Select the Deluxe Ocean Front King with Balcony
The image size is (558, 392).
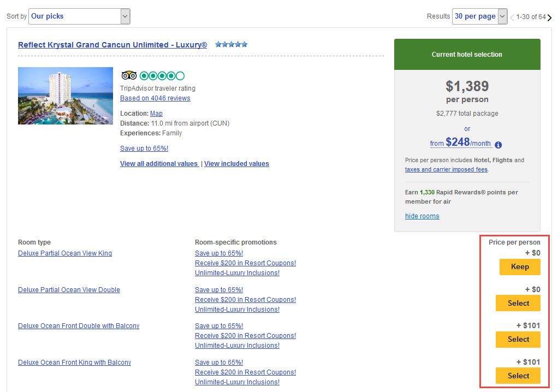point(518,376)
